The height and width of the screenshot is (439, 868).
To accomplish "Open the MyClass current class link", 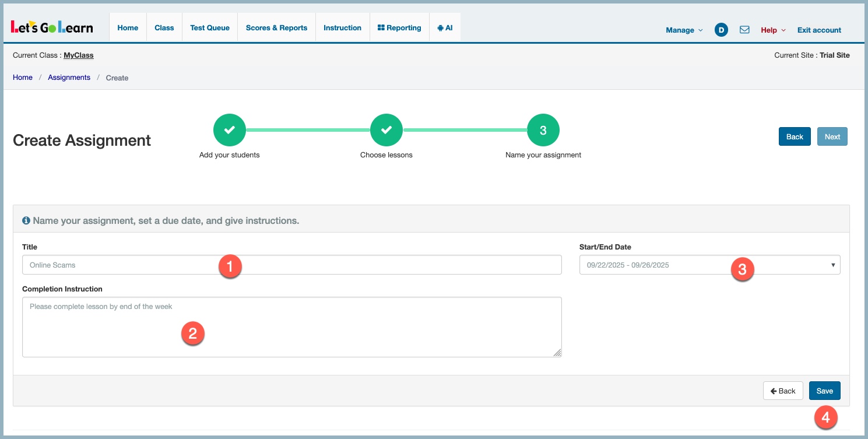I will click(x=78, y=55).
